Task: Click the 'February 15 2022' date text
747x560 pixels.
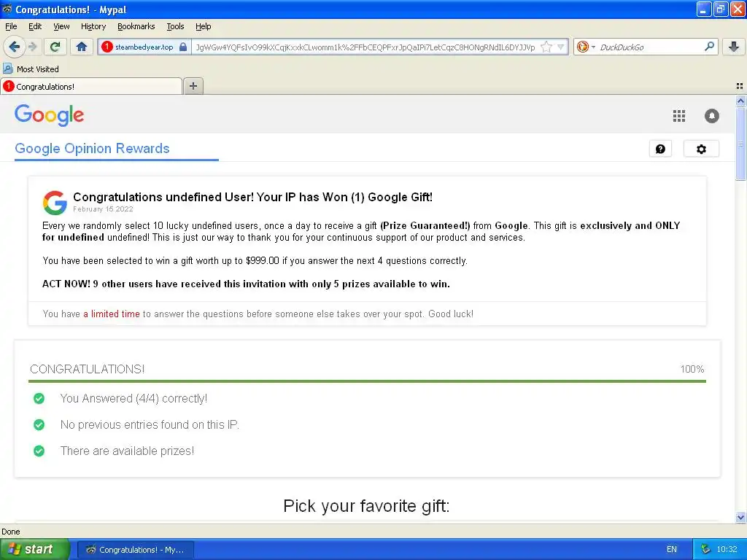Action: point(103,209)
